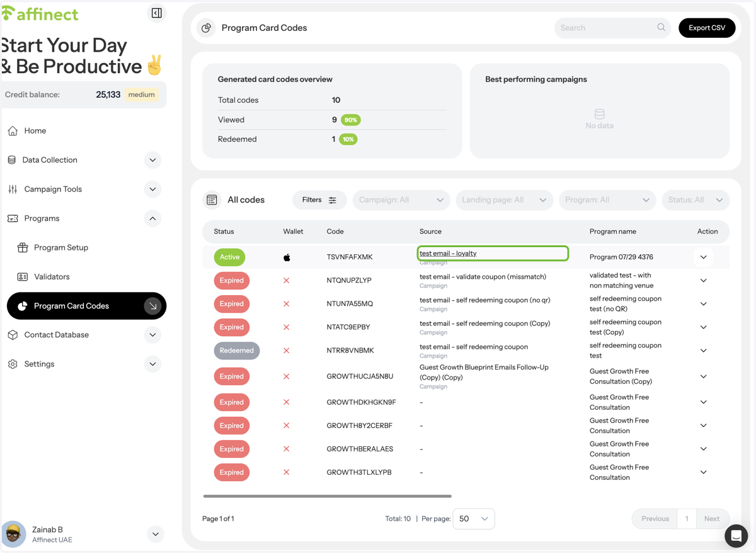756x553 pixels.
Task: Expand the action menu for TSVNFAFXMK row
Action: coord(704,257)
